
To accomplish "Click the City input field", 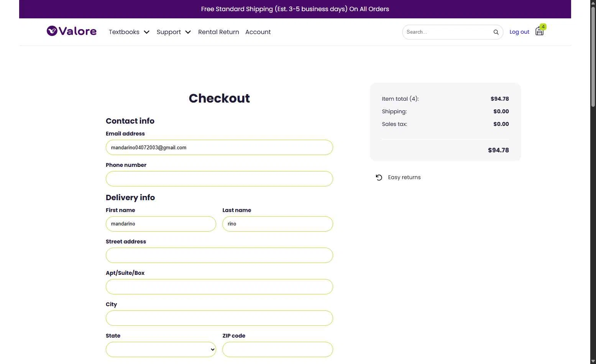I will tap(219, 318).
